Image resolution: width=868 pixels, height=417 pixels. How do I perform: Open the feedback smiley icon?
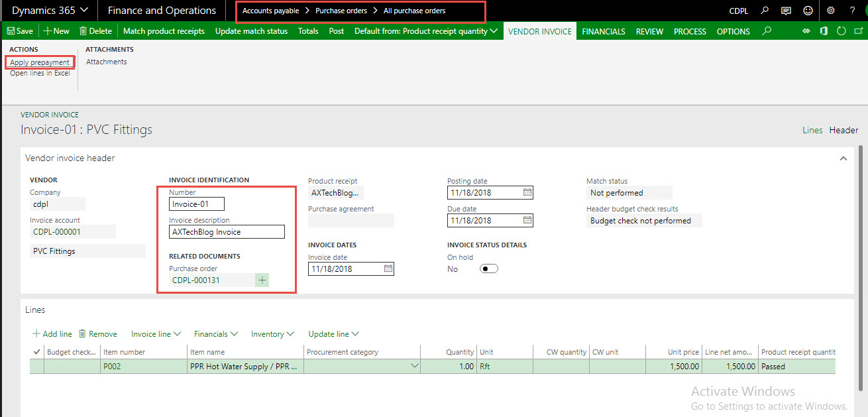pyautogui.click(x=808, y=11)
